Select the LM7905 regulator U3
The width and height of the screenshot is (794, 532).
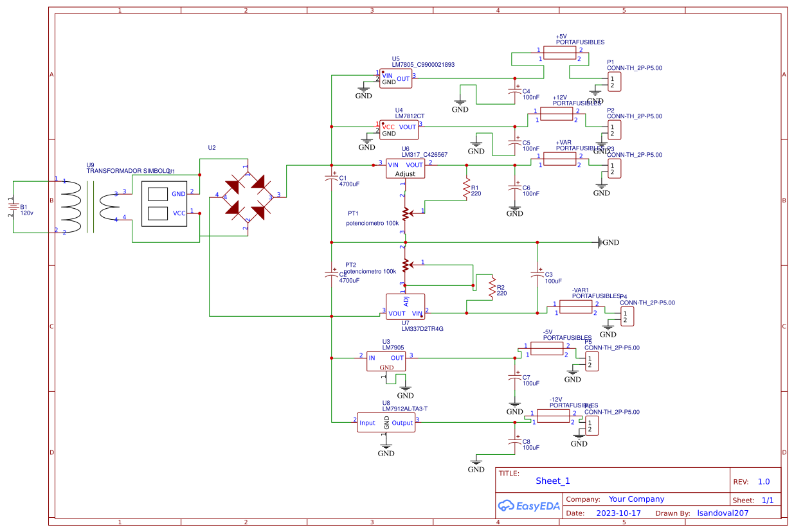386,361
